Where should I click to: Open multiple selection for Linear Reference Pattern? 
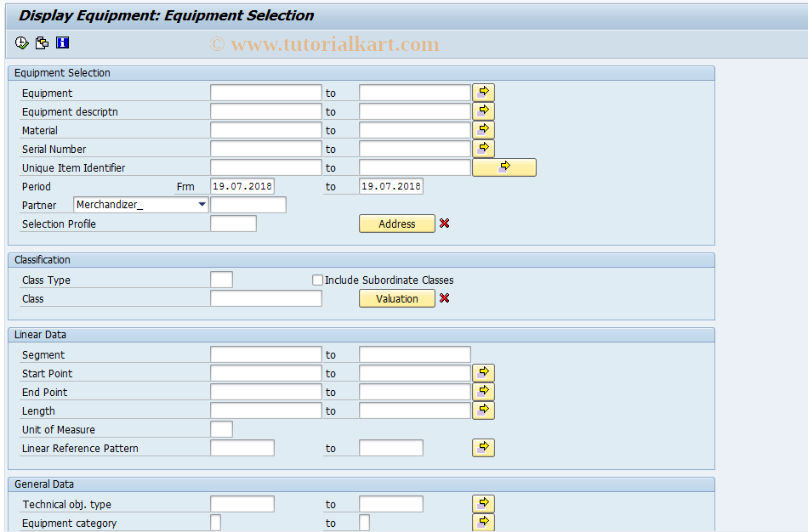483,447
